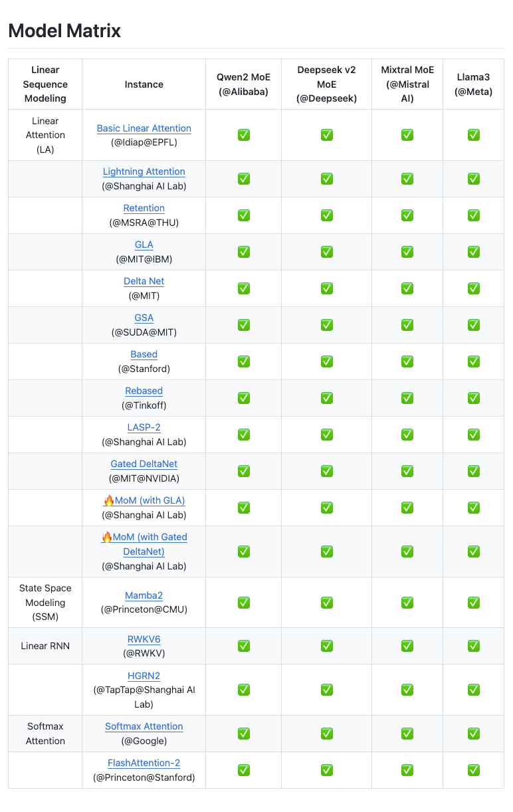Open the Lightning Attention link
Screen dimensions: 513x812
[x=144, y=171]
